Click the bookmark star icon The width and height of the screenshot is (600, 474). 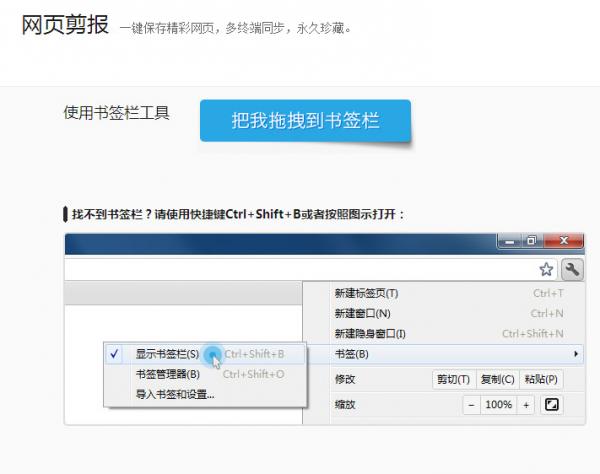[x=546, y=269]
